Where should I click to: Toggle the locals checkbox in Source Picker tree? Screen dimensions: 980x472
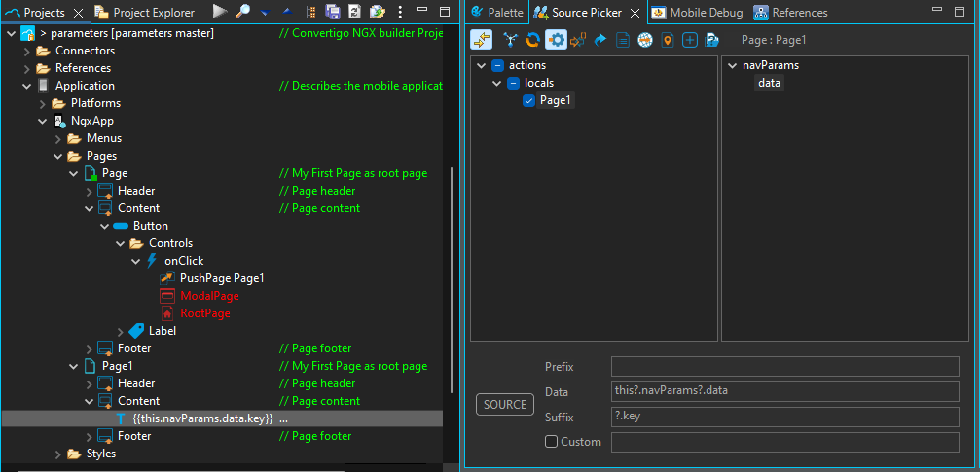click(x=513, y=83)
